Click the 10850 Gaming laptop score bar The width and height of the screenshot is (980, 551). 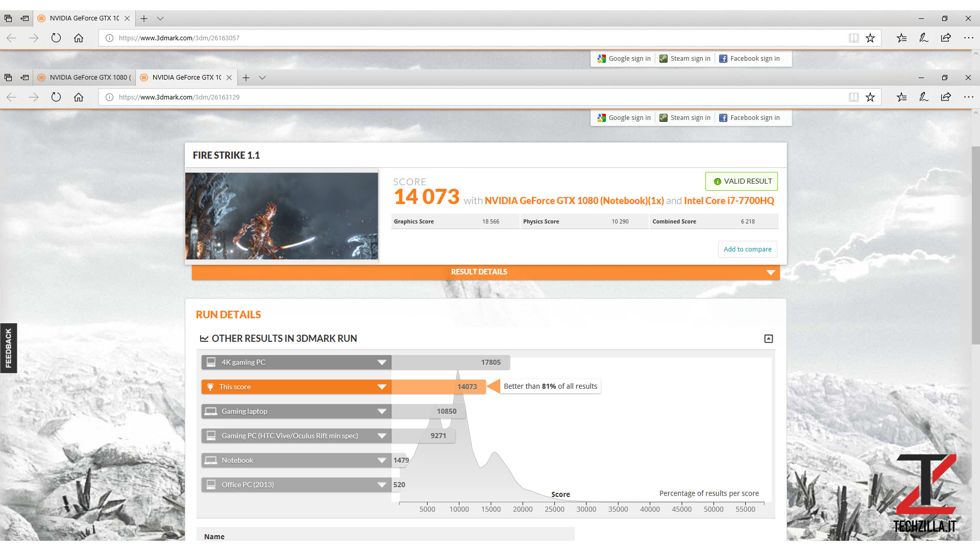[x=428, y=411]
